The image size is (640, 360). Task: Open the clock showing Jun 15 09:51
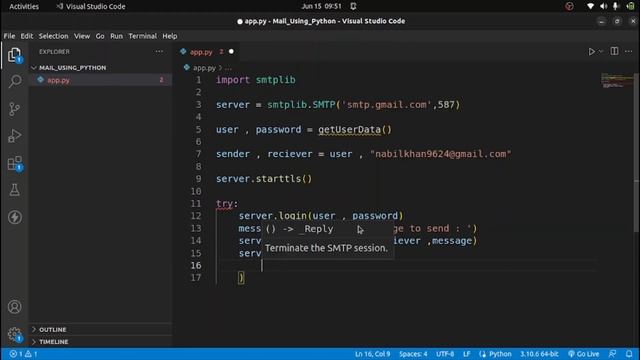(321, 7)
